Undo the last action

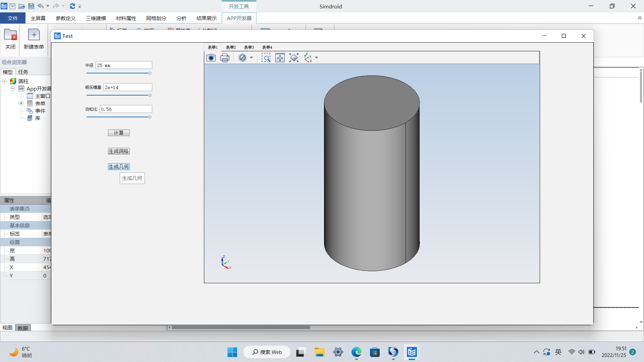pyautogui.click(x=41, y=6)
